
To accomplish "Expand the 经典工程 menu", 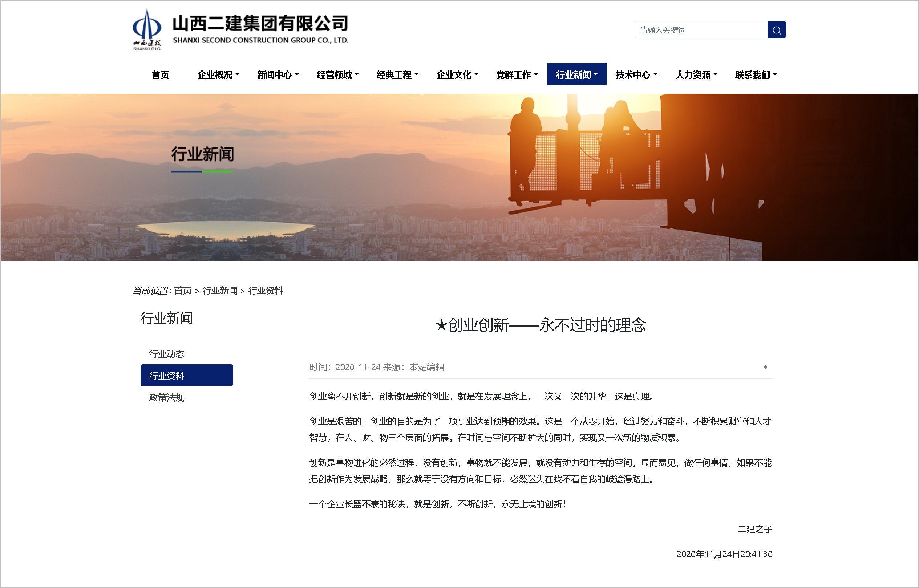I will click(x=397, y=75).
